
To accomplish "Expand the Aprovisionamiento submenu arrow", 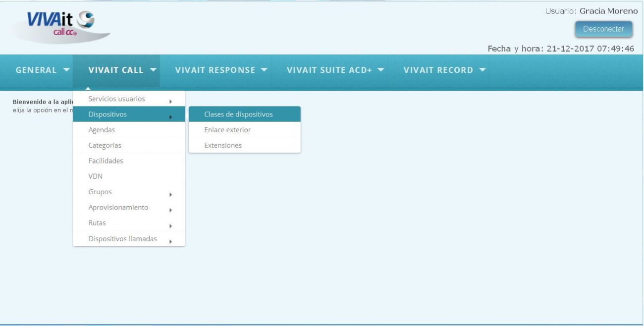I will (170, 210).
